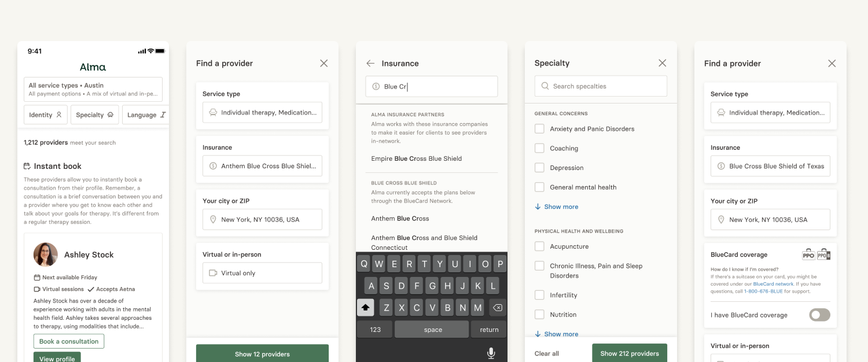Click the Ashley Stock provider name

[89, 254]
